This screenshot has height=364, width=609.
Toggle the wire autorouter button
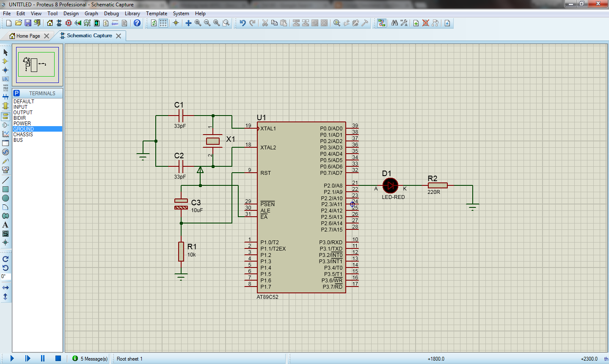382,23
